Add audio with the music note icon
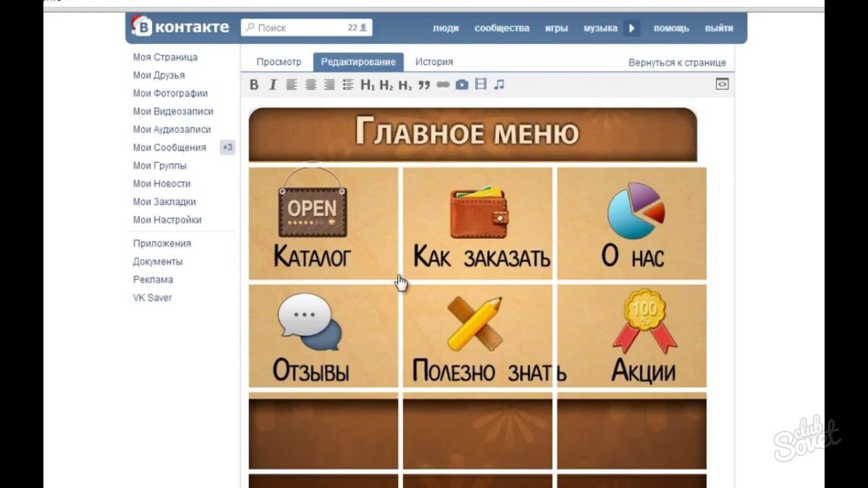Image resolution: width=868 pixels, height=488 pixels. (499, 85)
